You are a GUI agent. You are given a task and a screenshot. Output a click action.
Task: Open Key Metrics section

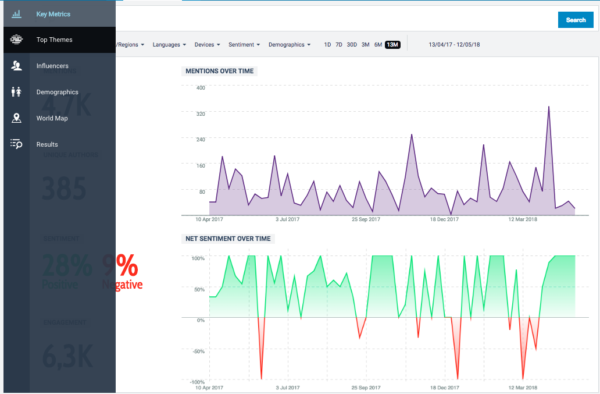[x=60, y=14]
